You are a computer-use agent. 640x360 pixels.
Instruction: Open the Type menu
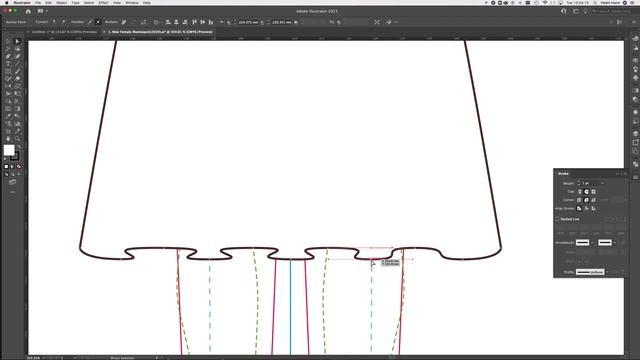pos(76,2)
